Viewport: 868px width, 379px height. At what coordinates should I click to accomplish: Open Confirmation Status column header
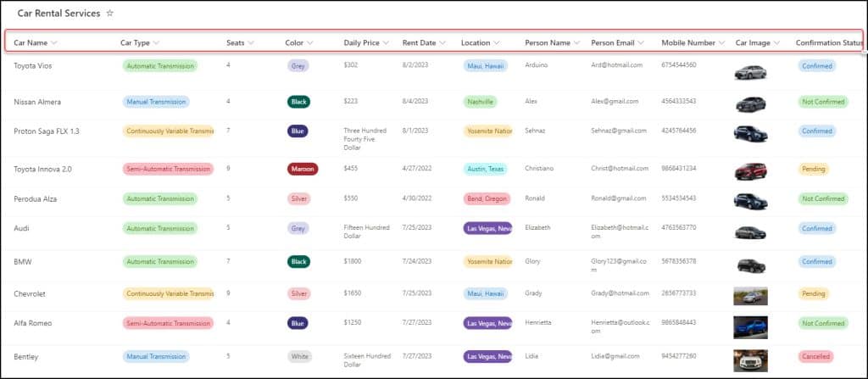(829, 42)
